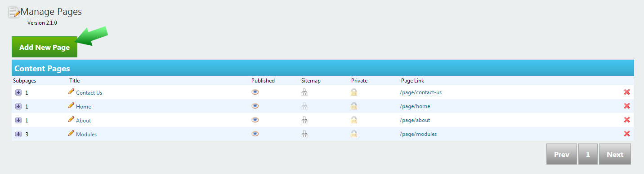This screenshot has height=174, width=644.
Task: Click the Private column header
Action: (x=359, y=81)
